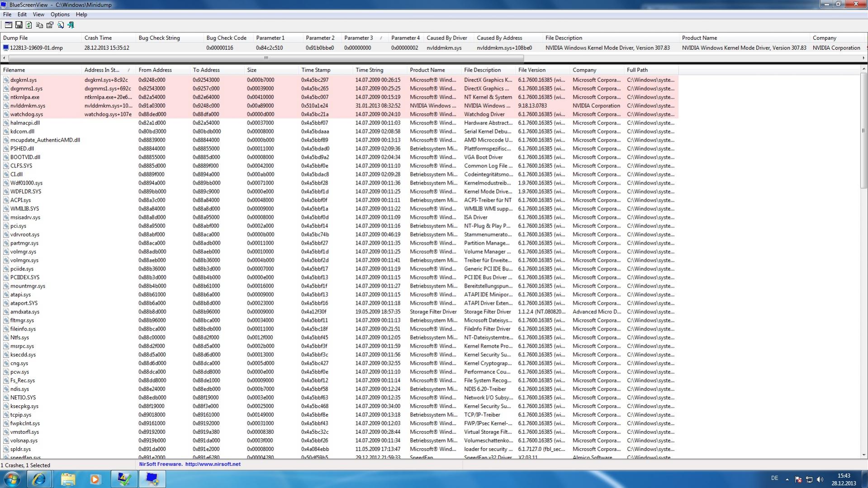Visit the http://www.nirsoft.net link
The height and width of the screenshot is (488, 868).
(213, 464)
